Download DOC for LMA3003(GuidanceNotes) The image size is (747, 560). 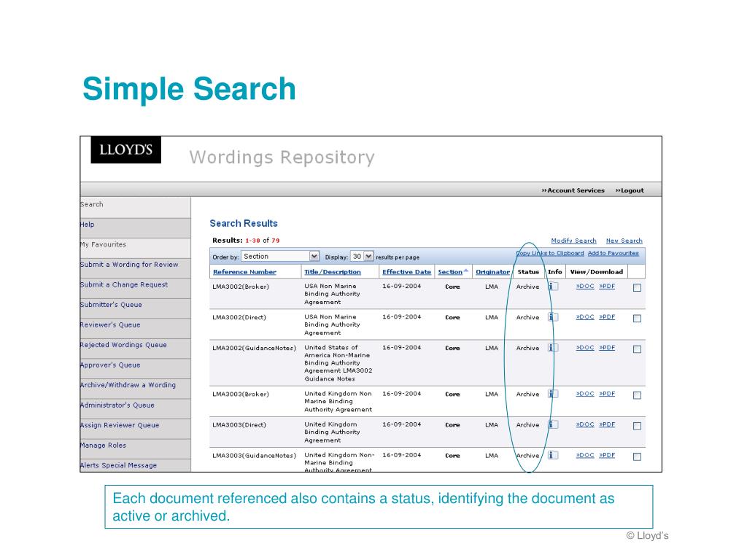pyautogui.click(x=585, y=455)
